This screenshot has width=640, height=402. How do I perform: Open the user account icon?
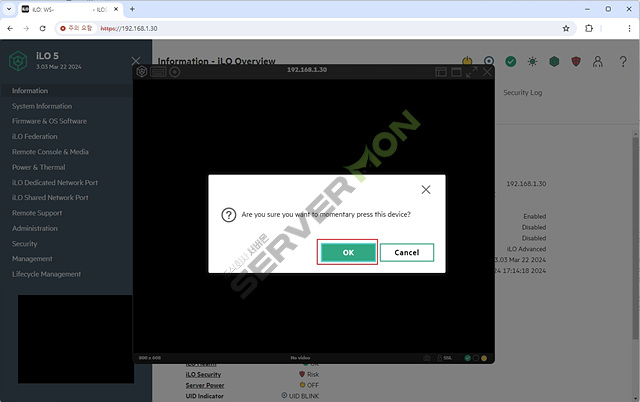[x=598, y=62]
